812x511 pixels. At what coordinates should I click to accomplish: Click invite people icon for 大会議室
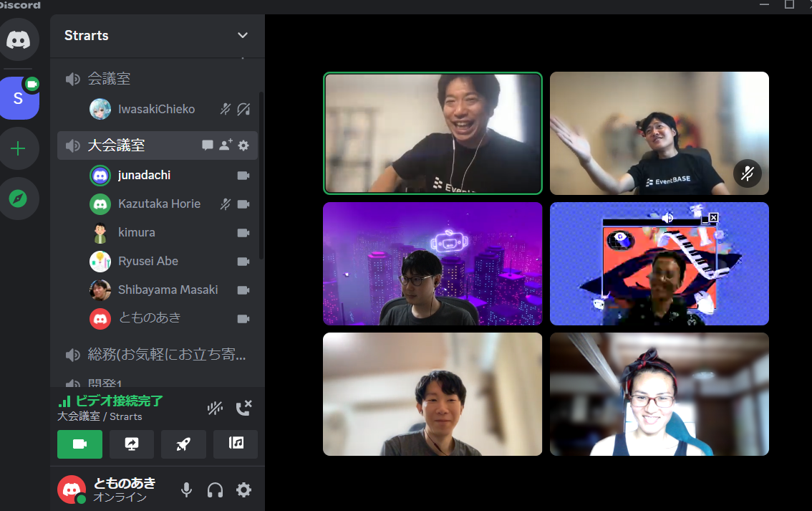click(x=226, y=145)
